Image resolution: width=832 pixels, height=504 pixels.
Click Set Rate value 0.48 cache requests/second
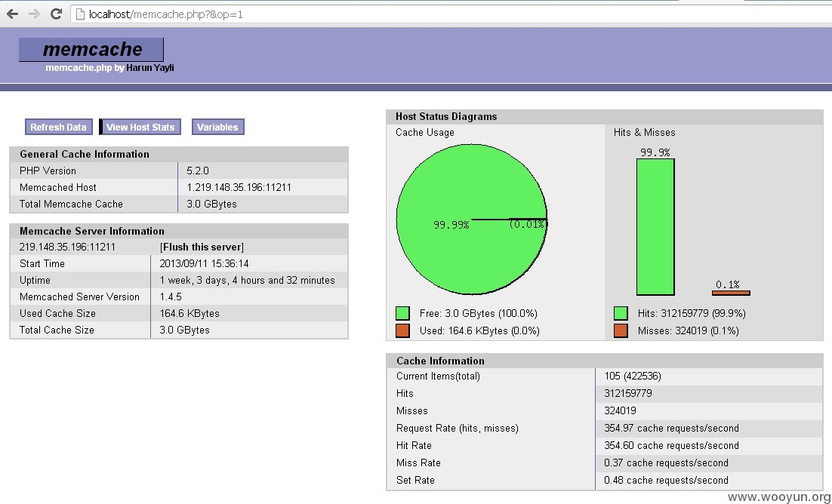(x=666, y=480)
